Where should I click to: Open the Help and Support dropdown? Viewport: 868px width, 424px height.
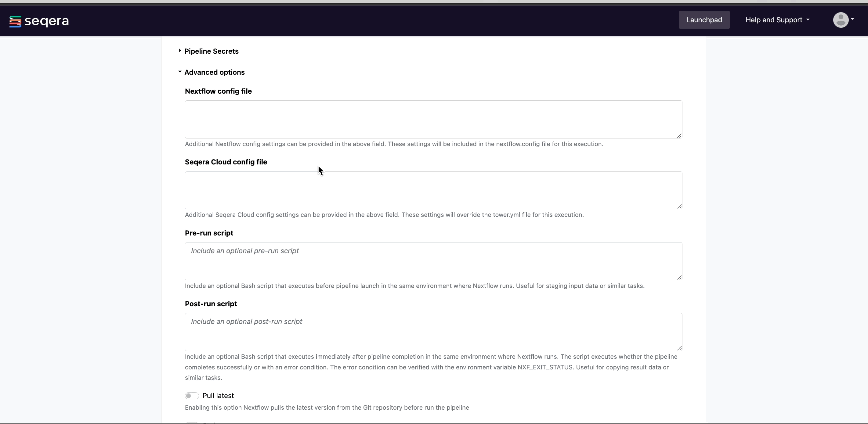(x=777, y=20)
